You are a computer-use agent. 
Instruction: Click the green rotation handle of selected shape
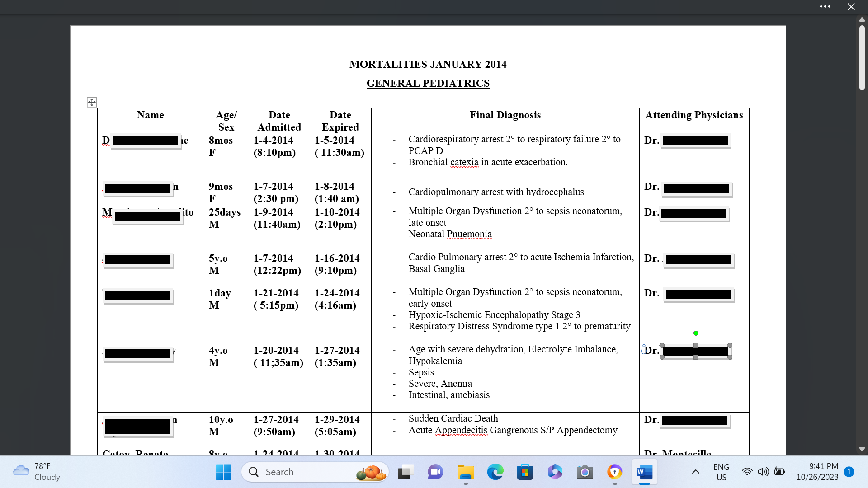click(696, 333)
